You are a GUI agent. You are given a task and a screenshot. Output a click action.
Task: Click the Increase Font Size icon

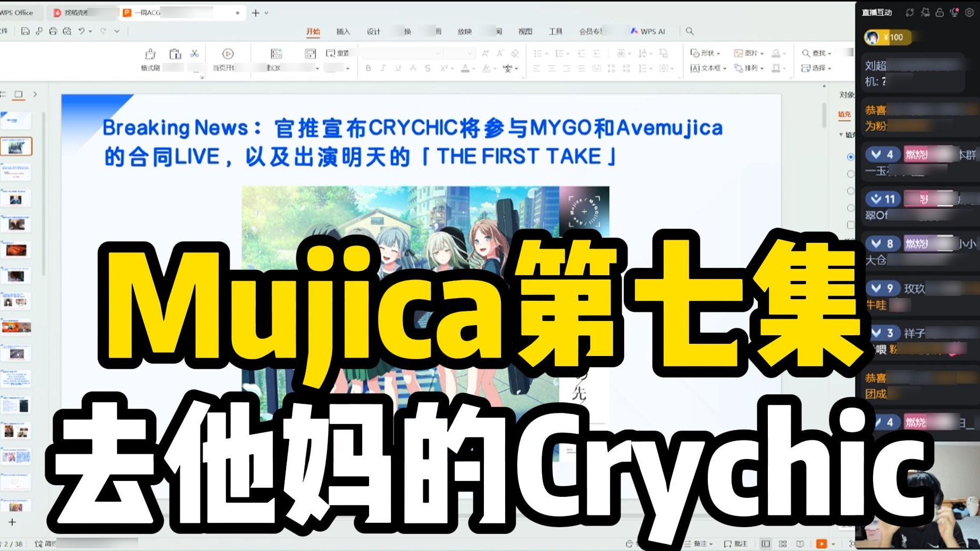[x=485, y=53]
